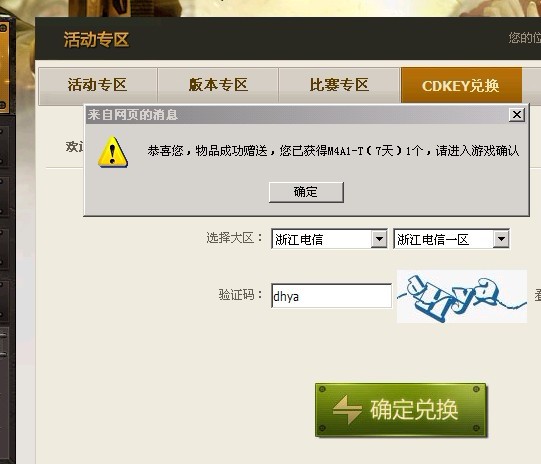Click the blue captcha image to refresh it
The width and height of the screenshot is (541, 464).
[462, 297]
